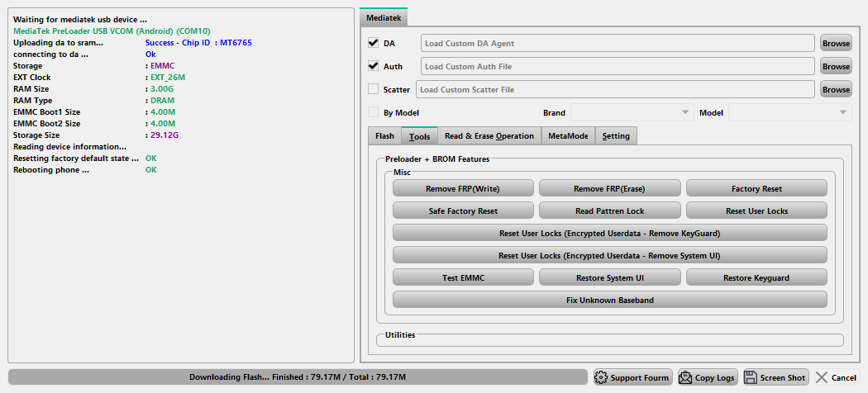Click the Downloading Flash progress bar
The width and height of the screenshot is (868, 393).
[298, 377]
